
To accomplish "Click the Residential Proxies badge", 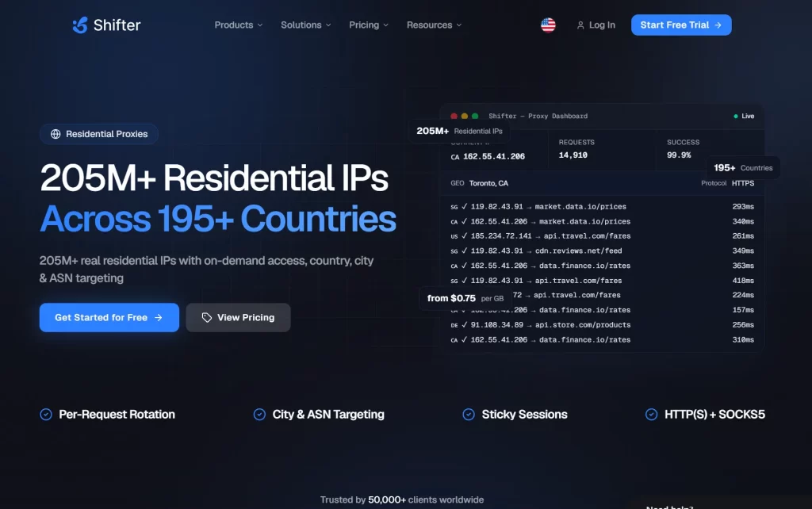I will (99, 134).
